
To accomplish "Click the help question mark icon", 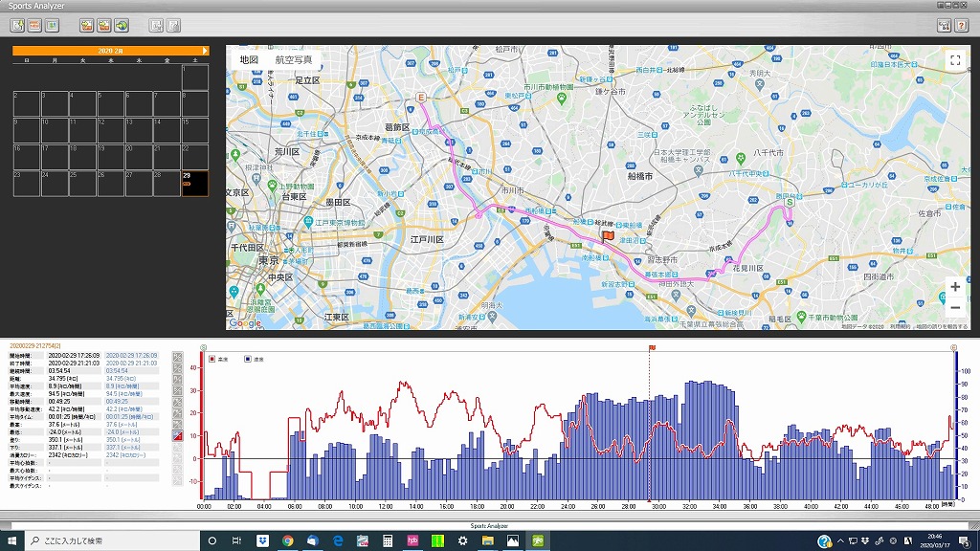I will tap(961, 25).
